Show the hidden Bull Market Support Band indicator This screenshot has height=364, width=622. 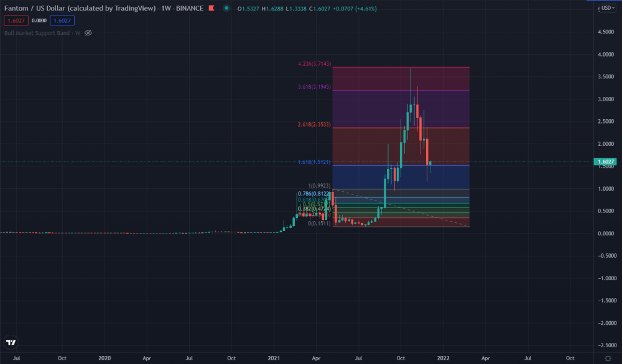click(88, 33)
